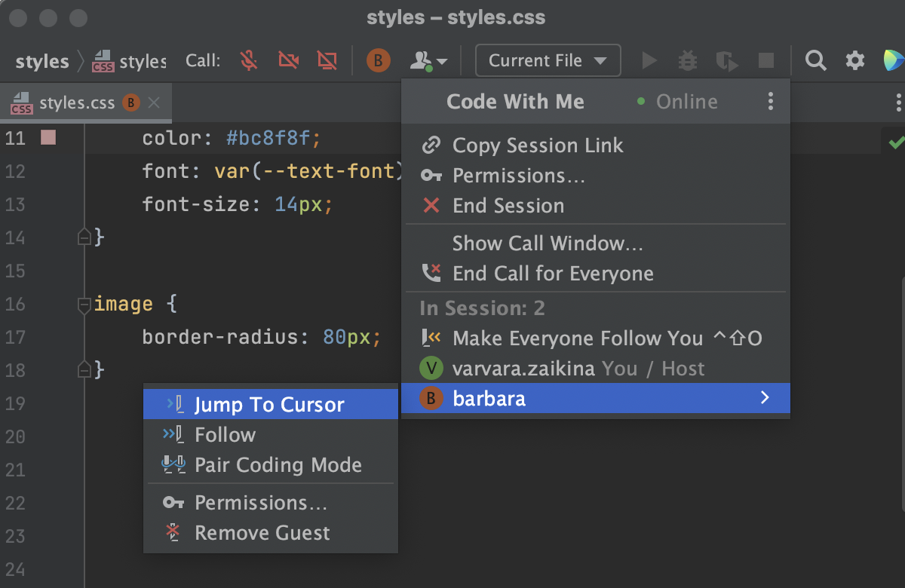
Task: Select Copy Session Link
Action: [537, 145]
